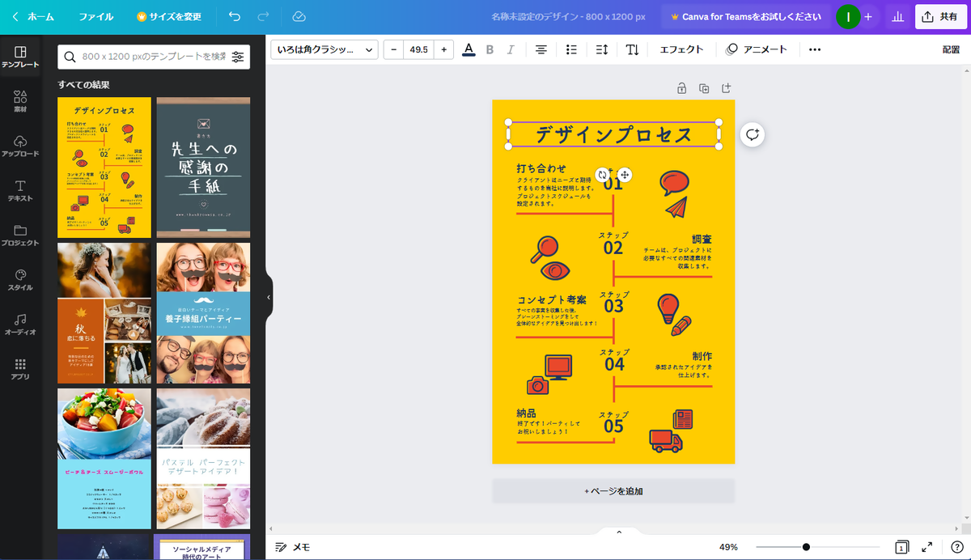Click the redo arrow icon
Screen dimensions: 971x560
coord(263,16)
